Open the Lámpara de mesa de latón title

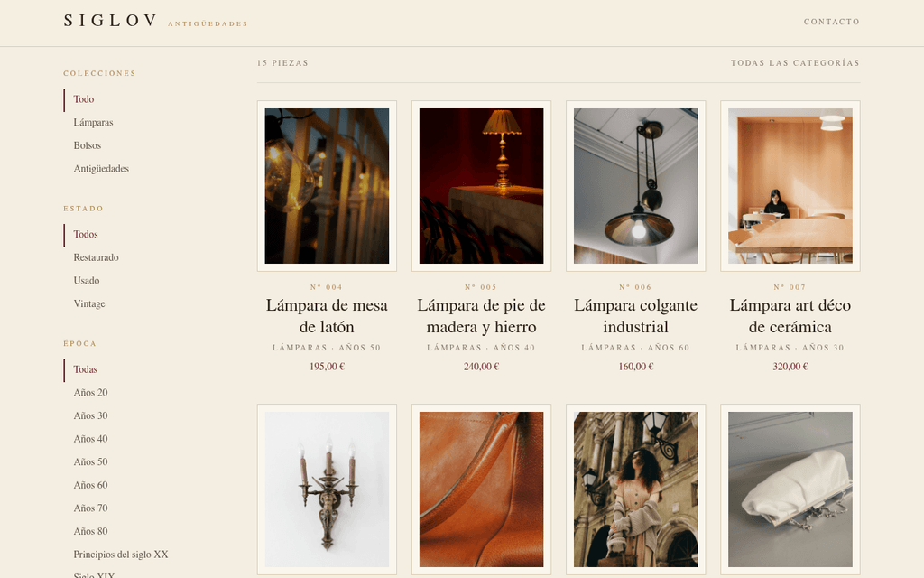[327, 316]
